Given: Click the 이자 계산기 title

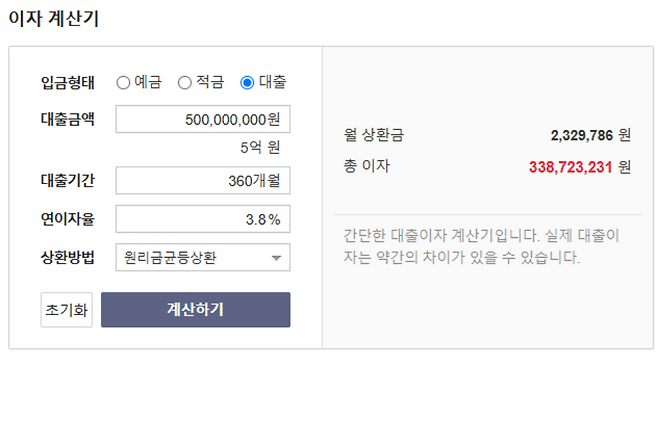Looking at the screenshot, I should click(x=53, y=18).
